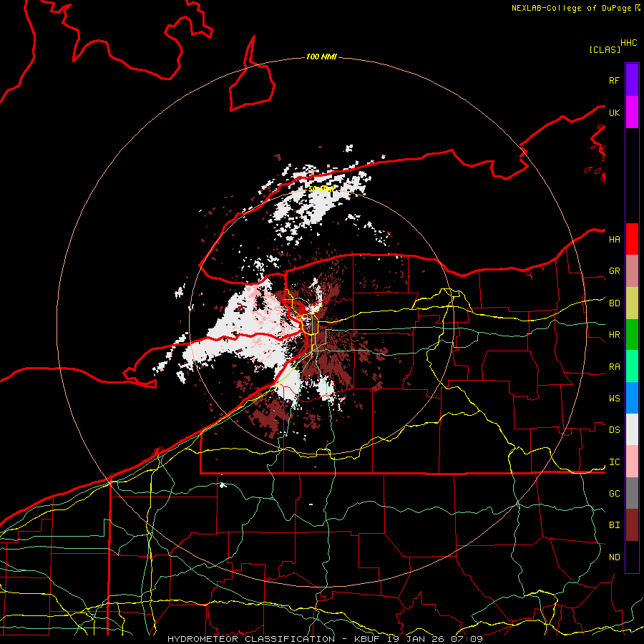This screenshot has height=644, width=644.
Task: Click the "GR" legend label
Action: (x=614, y=271)
